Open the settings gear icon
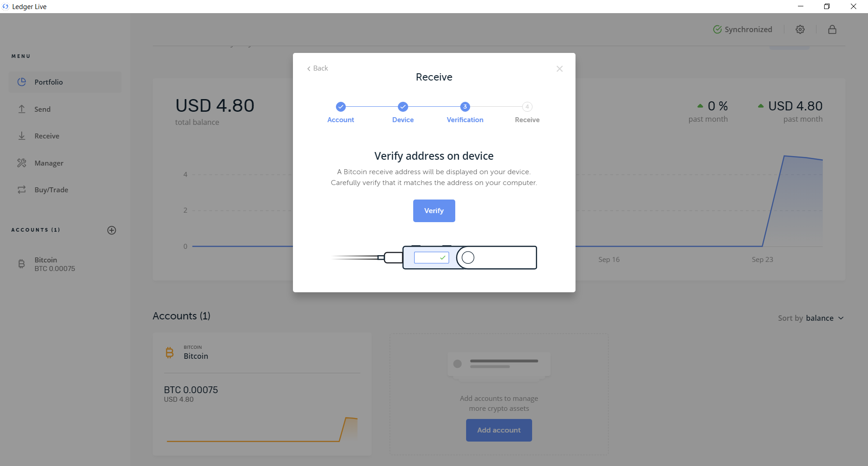Screen dimensions: 868x466 (x=800, y=29)
